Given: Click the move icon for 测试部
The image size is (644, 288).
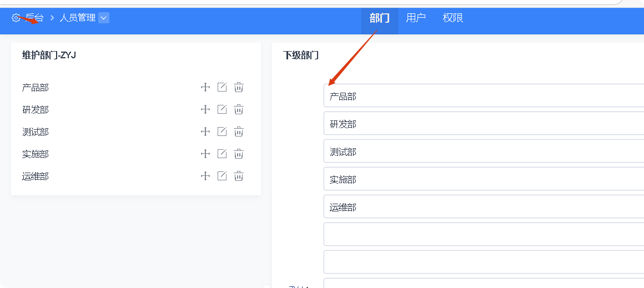Looking at the screenshot, I should (205, 132).
